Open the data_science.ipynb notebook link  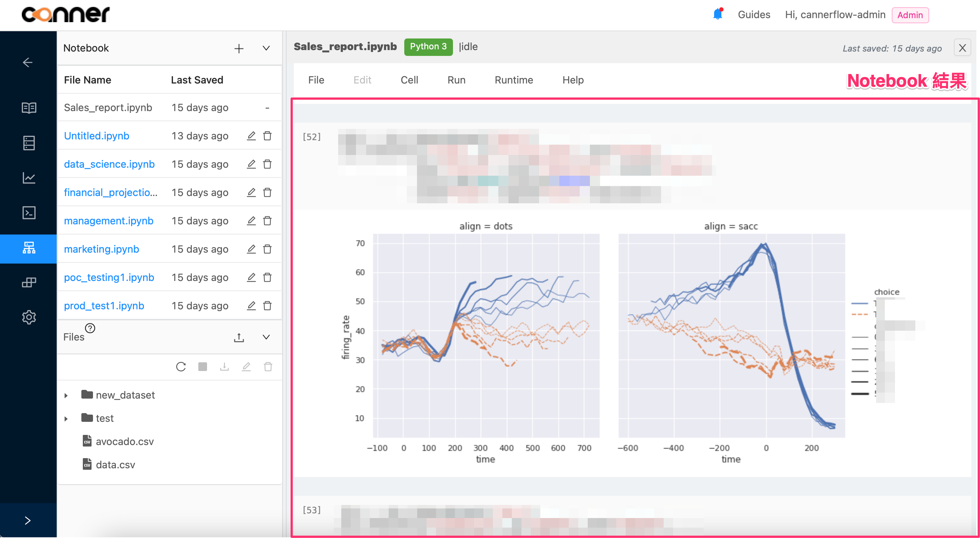pyautogui.click(x=109, y=164)
